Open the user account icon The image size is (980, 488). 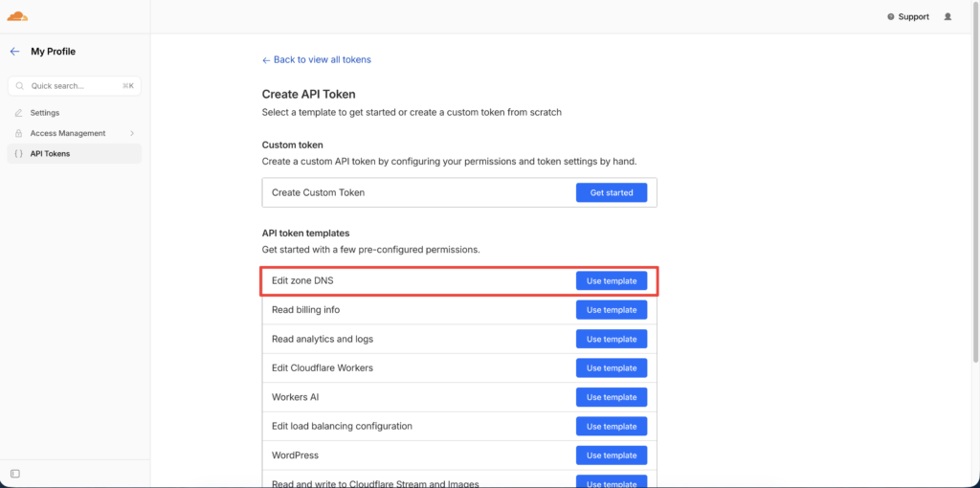(947, 17)
